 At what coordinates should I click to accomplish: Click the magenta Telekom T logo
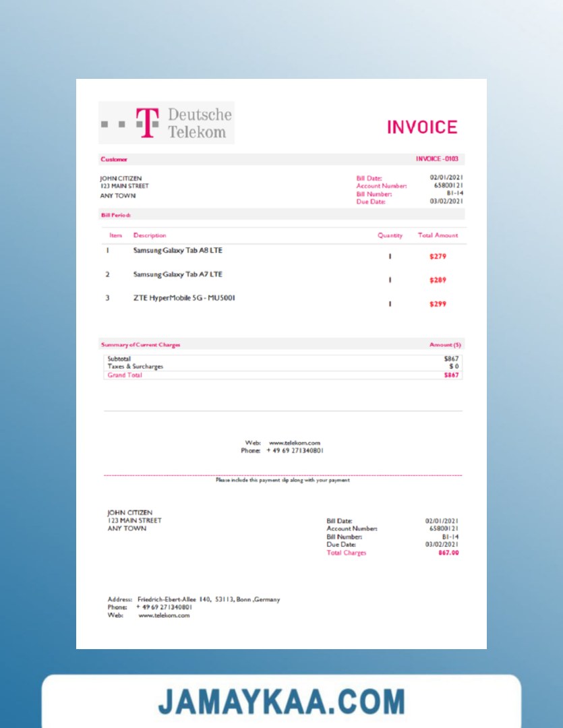point(148,123)
